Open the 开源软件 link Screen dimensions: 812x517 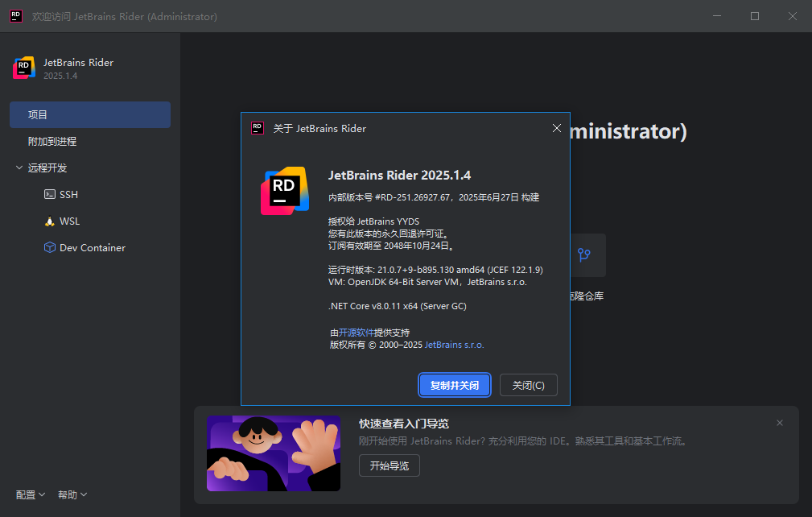356,333
